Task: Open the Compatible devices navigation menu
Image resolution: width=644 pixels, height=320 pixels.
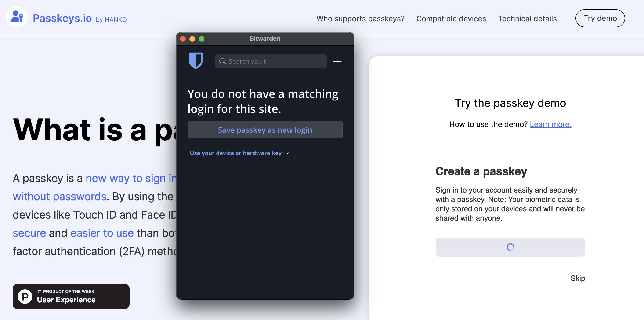Action: 451,18
